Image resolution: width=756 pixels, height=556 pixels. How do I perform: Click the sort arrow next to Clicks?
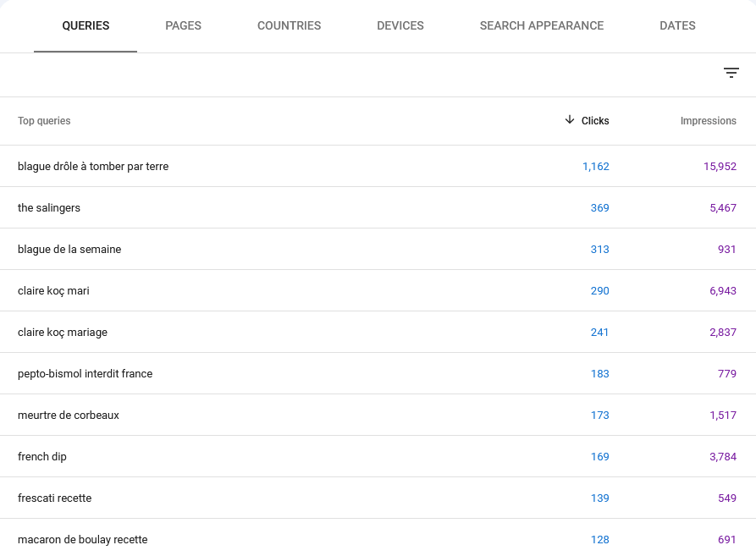[571, 120]
